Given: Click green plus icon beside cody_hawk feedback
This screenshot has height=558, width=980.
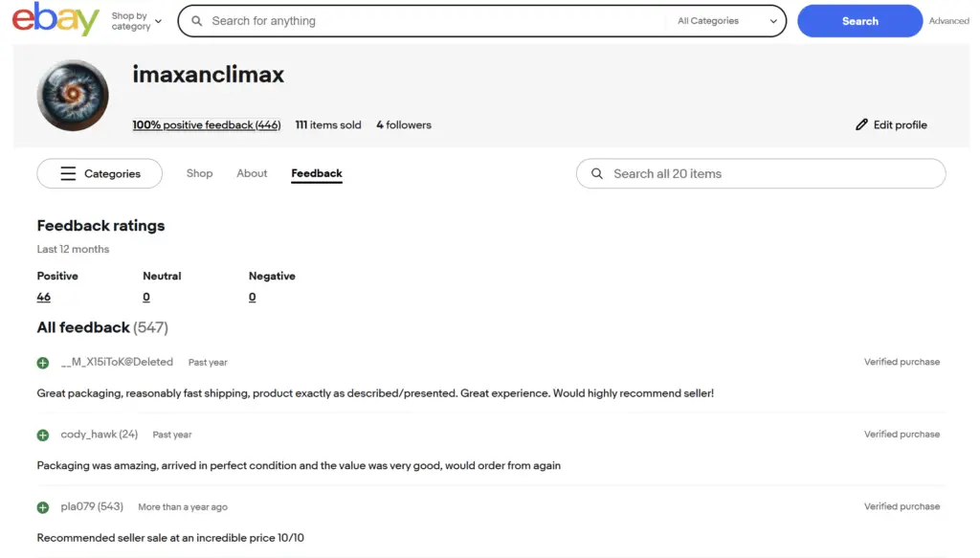Looking at the screenshot, I should pos(43,435).
